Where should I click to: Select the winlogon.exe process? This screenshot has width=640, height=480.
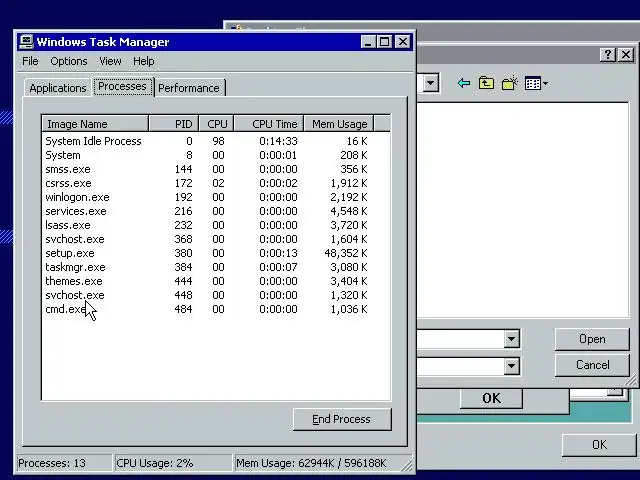click(216, 197)
